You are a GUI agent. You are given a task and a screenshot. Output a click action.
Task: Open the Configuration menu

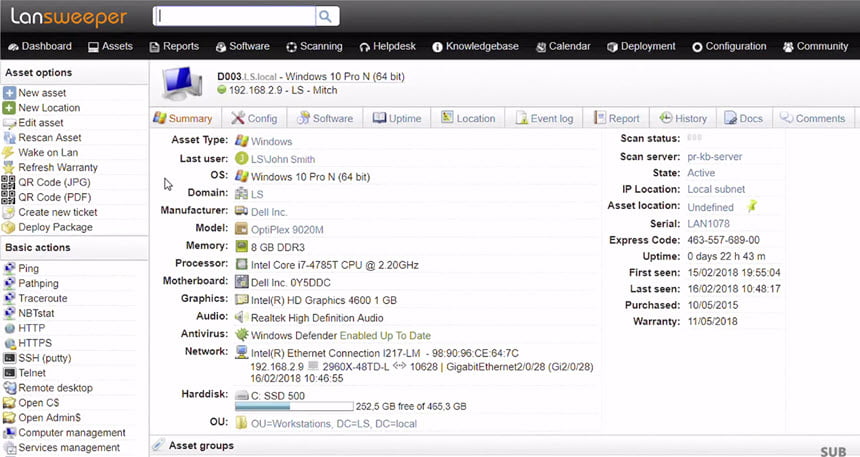(x=729, y=47)
